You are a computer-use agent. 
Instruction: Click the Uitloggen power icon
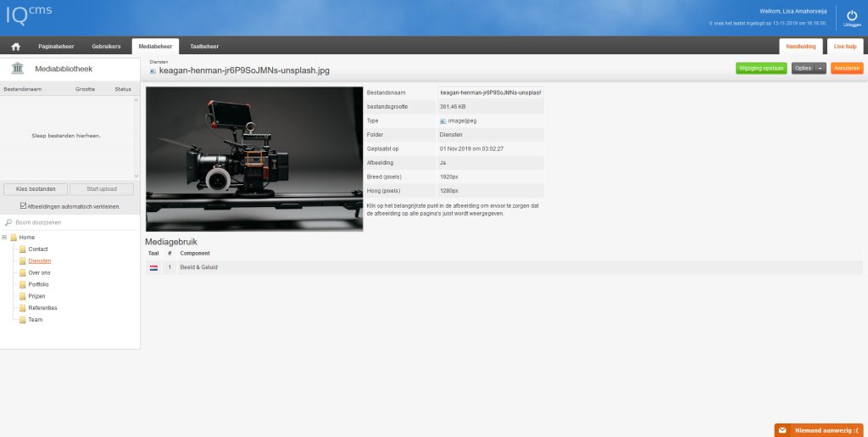[x=852, y=16]
